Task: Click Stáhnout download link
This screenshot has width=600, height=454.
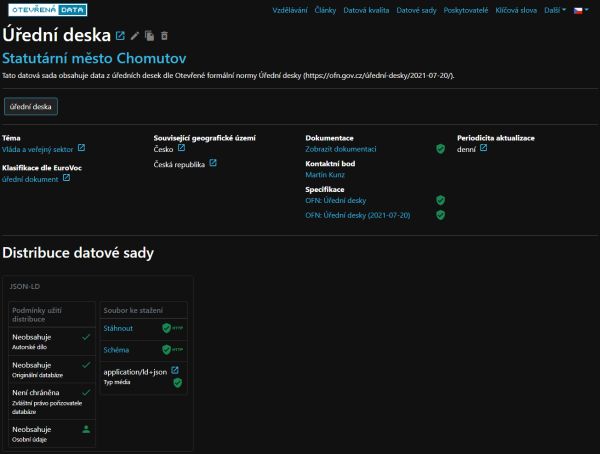Action: point(118,328)
